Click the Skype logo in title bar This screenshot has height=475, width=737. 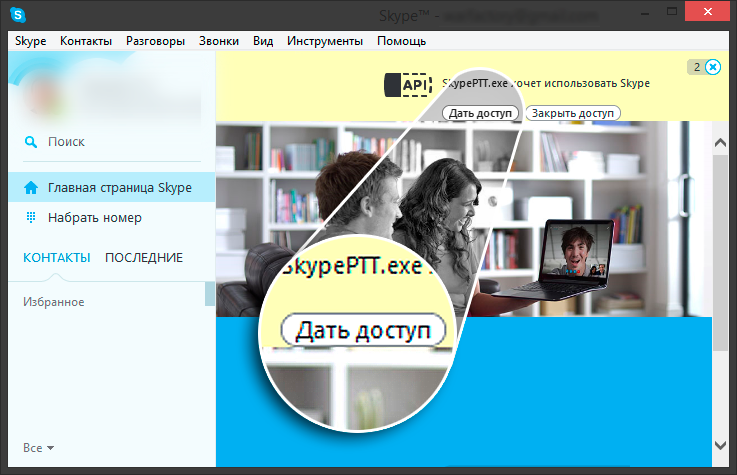pyautogui.click(x=18, y=15)
